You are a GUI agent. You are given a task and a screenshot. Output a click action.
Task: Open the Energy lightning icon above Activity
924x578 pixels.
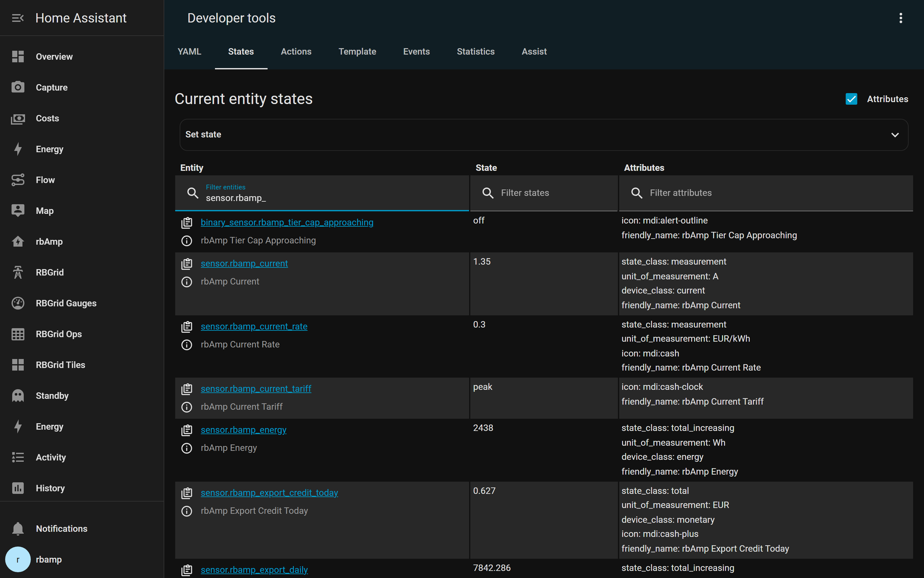[x=18, y=426]
